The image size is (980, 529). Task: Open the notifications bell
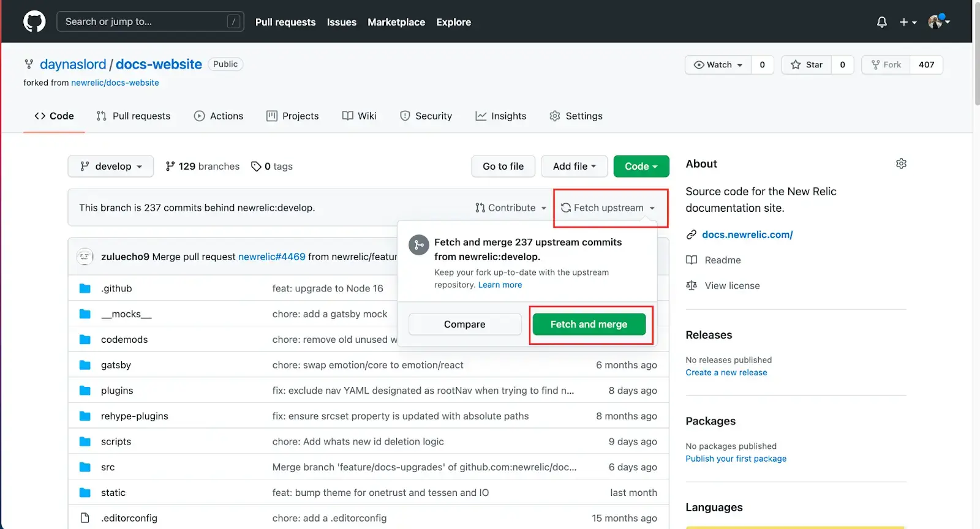881,22
